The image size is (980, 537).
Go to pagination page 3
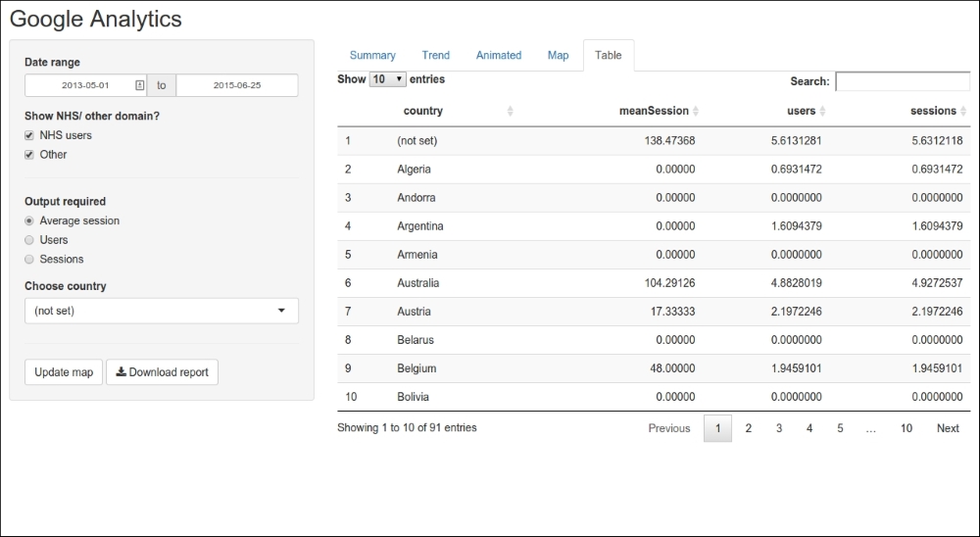tap(779, 428)
